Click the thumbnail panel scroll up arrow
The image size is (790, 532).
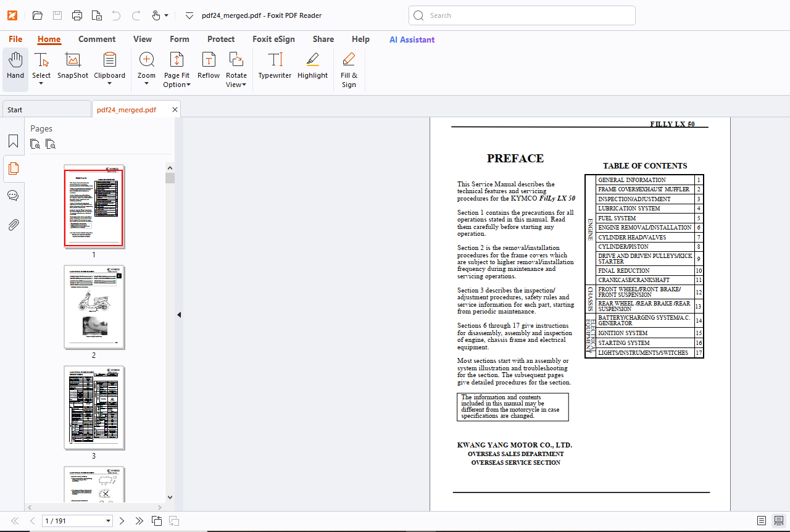170,167
